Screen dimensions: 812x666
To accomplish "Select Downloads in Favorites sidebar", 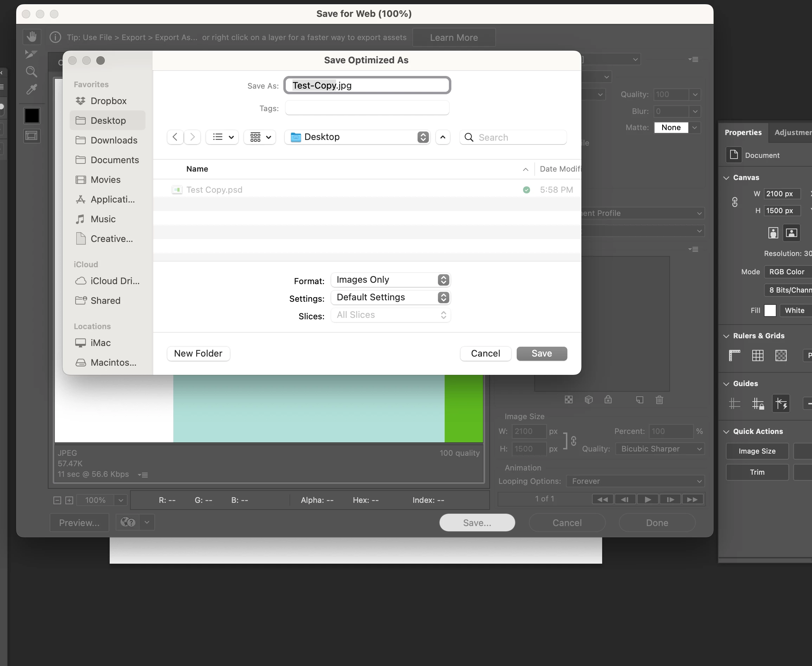I will point(114,140).
